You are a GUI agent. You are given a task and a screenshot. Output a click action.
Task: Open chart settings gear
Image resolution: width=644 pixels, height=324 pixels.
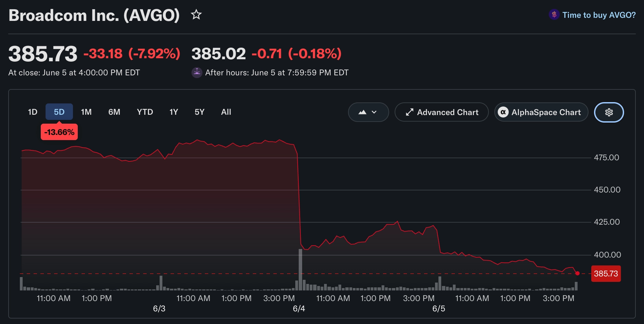tap(609, 112)
